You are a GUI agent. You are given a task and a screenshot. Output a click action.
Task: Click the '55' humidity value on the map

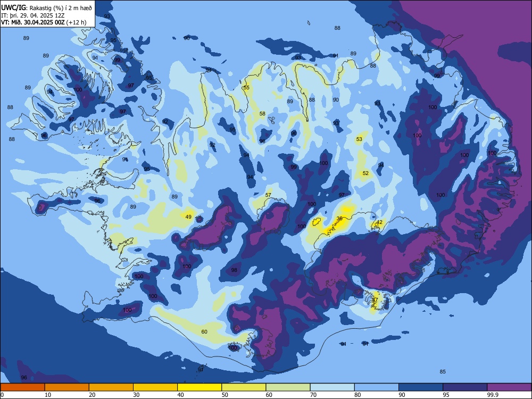pos(246,88)
